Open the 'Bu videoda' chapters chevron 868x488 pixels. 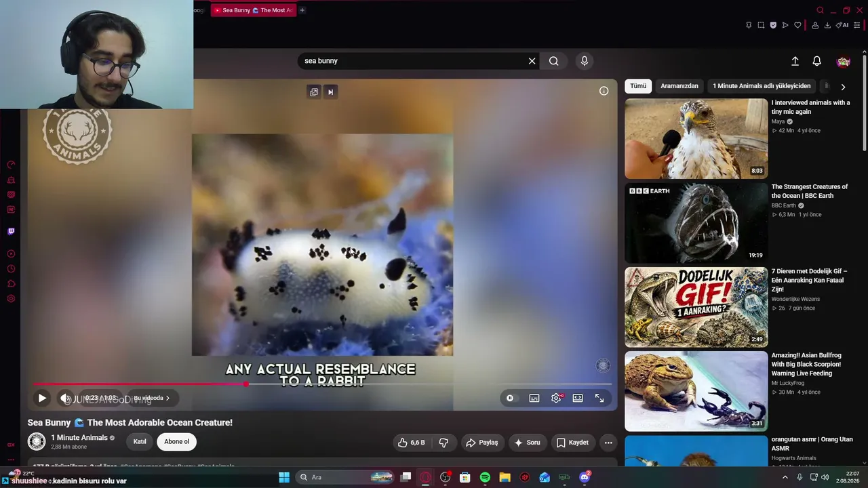[167, 398]
